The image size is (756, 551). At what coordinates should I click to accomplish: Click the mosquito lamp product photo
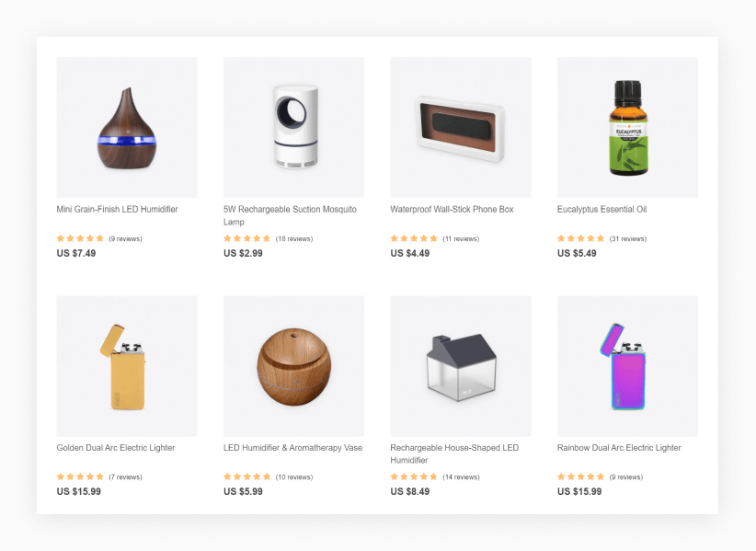[x=293, y=127]
